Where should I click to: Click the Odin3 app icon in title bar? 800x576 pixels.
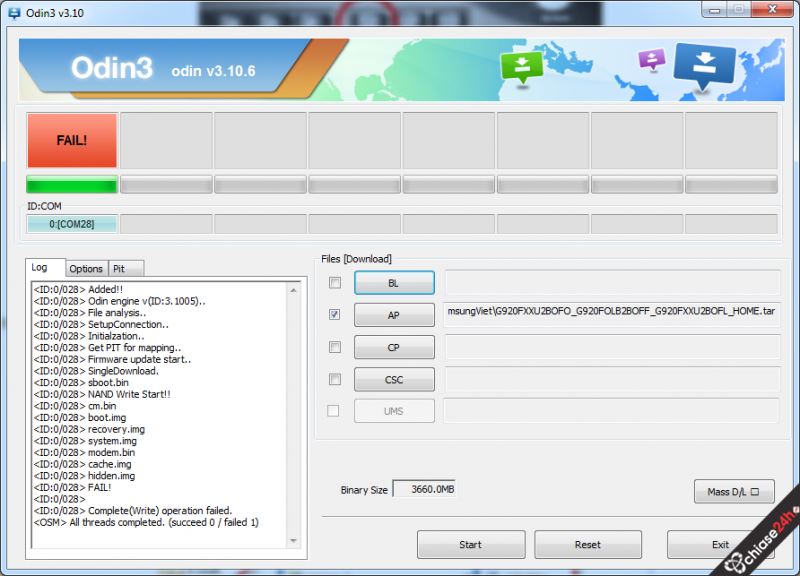point(14,13)
